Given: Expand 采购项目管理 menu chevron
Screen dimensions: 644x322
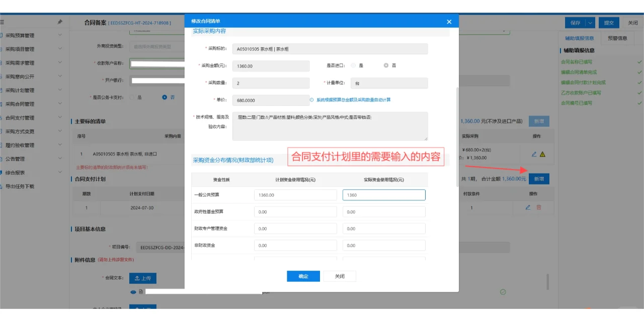Looking at the screenshot, I should (60, 49).
